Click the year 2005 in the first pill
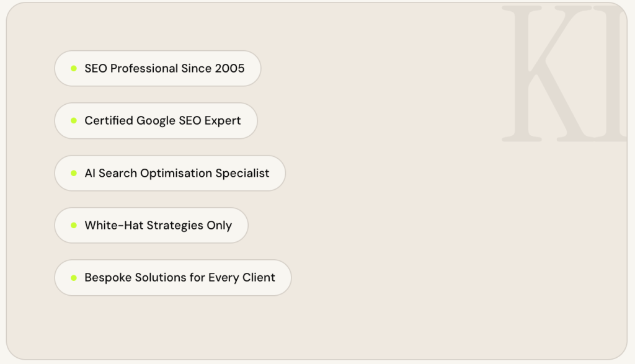The image size is (635, 364). click(x=229, y=68)
